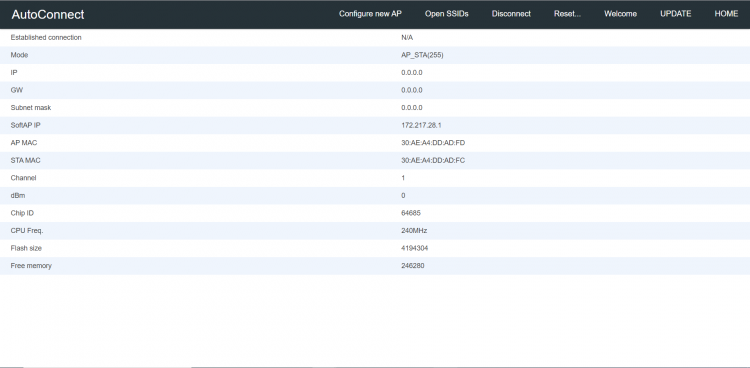Click the AP_STA(255) mode value
The image size is (750, 368).
(422, 55)
